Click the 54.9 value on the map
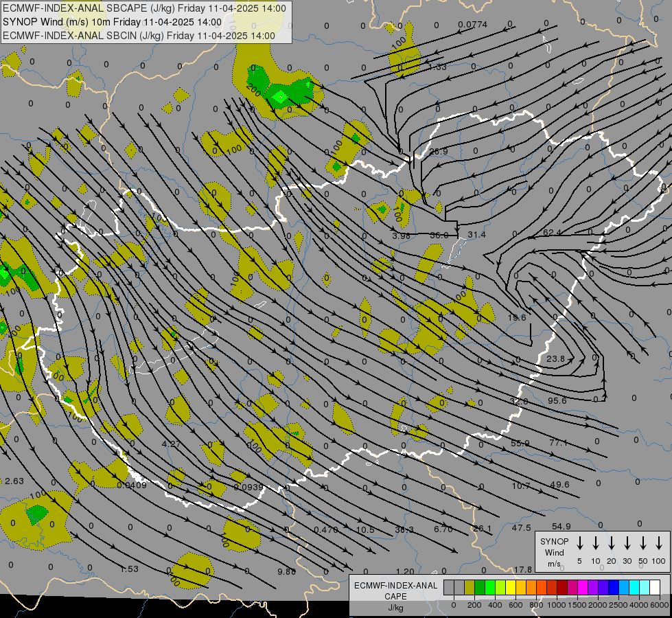Image resolution: width=672 pixels, height=618 pixels. coord(561,526)
